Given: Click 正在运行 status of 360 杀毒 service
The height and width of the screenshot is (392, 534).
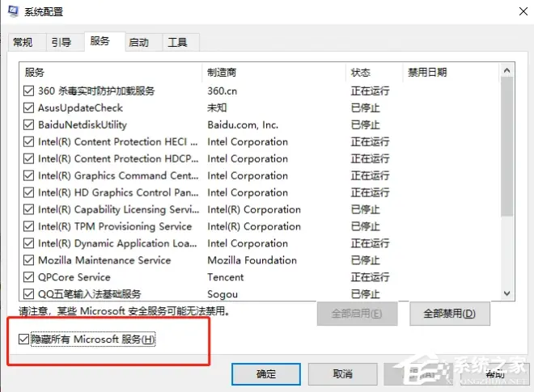Looking at the screenshot, I should click(x=371, y=91).
